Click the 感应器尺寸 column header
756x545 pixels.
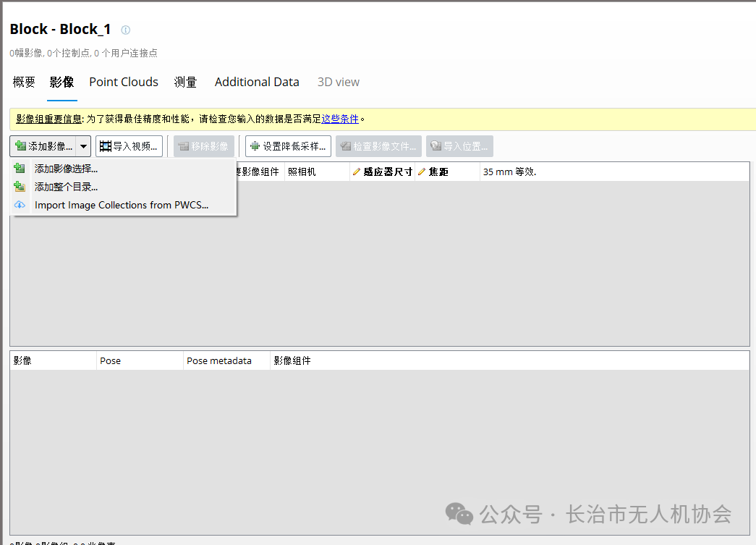pyautogui.click(x=382, y=172)
